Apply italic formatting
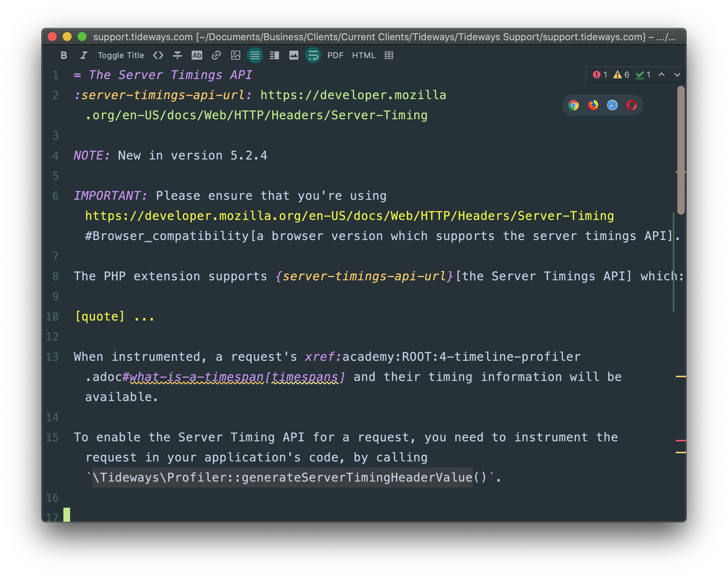728x577 pixels. 84,55
